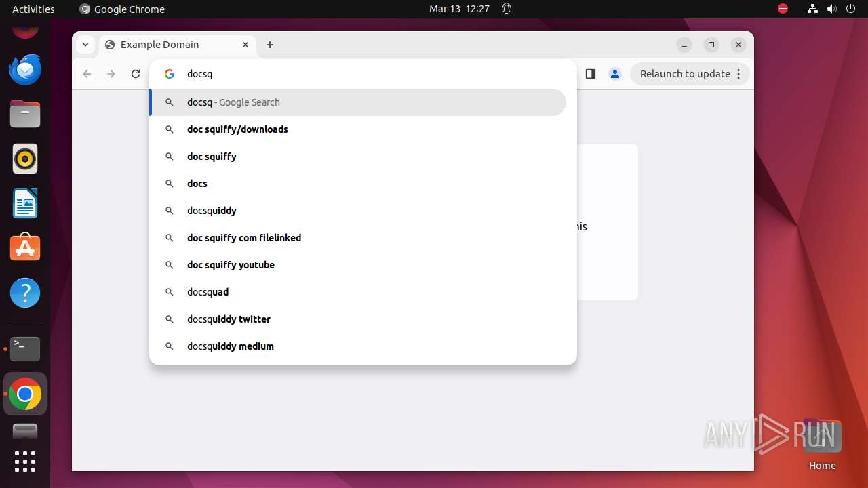Open Thunderbird Mail from the dock
Viewport: 868px width, 488px height.
25,69
